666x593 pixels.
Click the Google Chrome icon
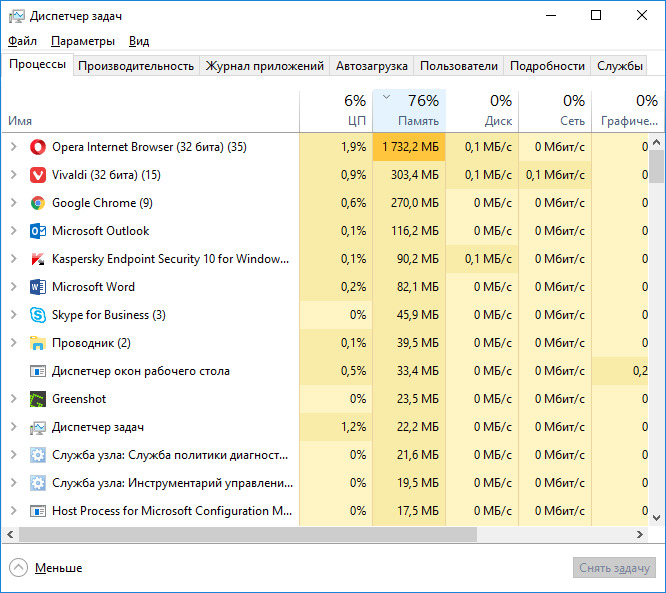tap(38, 203)
